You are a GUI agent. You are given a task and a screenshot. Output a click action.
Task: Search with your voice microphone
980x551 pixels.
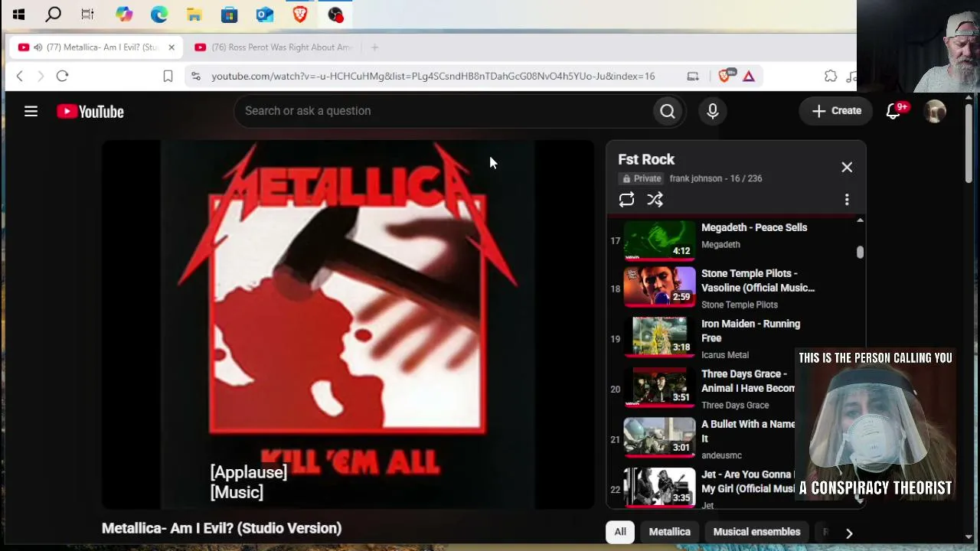[713, 111]
